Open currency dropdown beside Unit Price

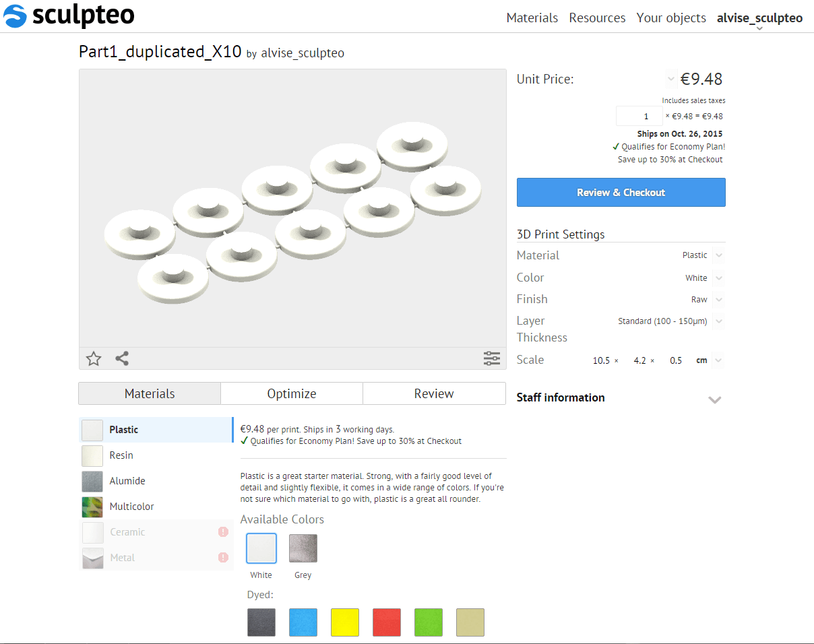coord(670,79)
